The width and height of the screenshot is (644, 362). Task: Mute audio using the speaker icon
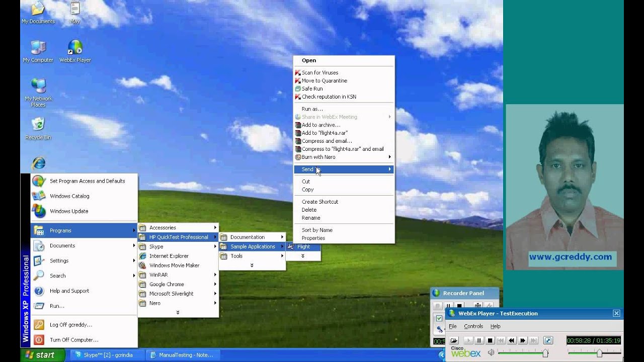coord(491,352)
